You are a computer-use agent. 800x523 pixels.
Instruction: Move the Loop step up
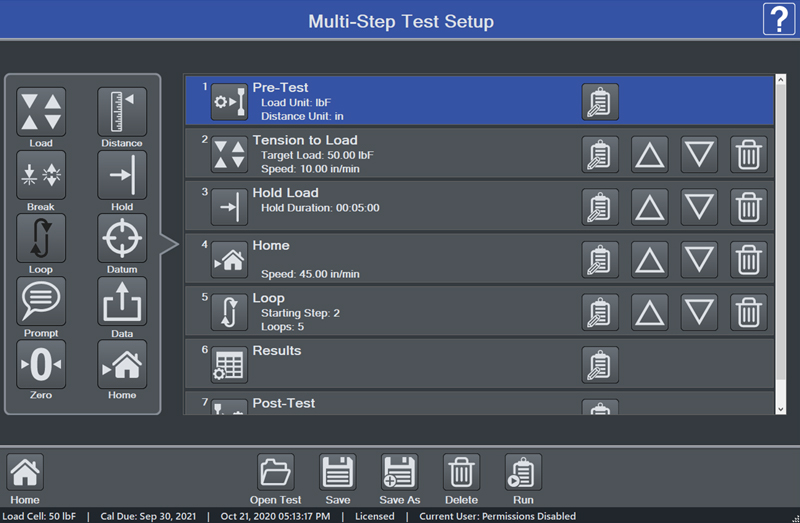coord(651,312)
